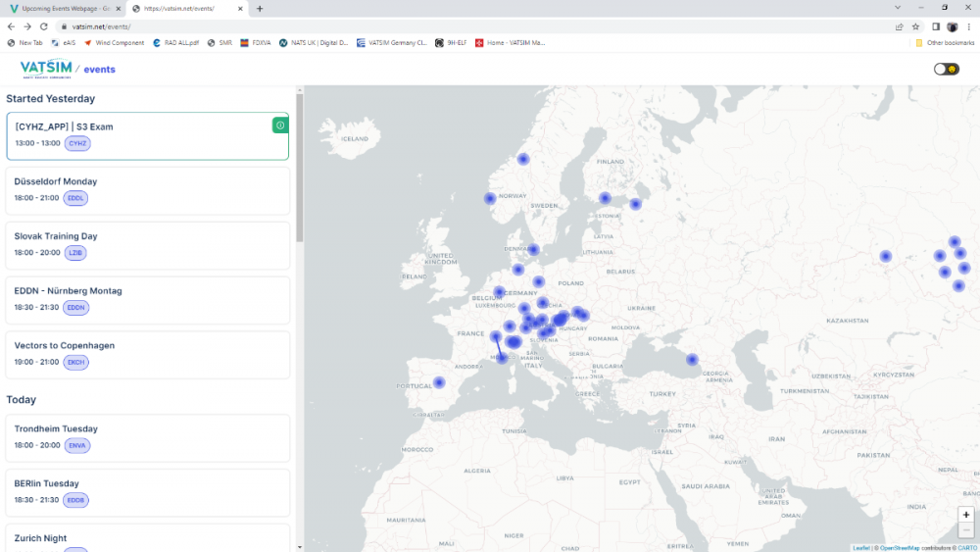Click the EKCH airport badge
The height and width of the screenshot is (552, 980).
[x=75, y=363]
